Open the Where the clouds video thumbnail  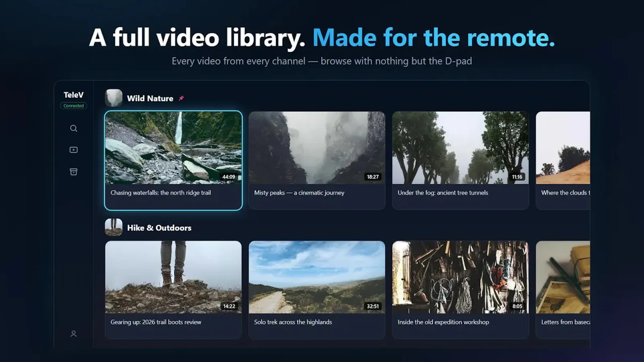[x=563, y=148]
